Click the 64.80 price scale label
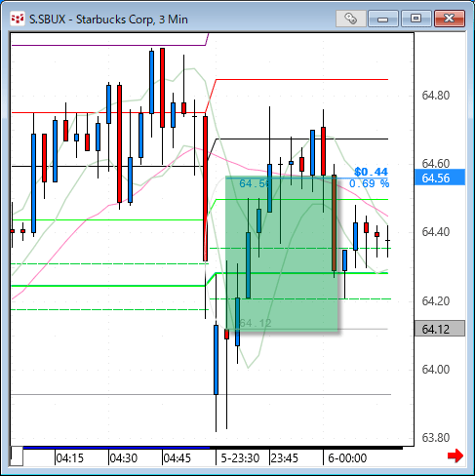Image resolution: width=475 pixels, height=476 pixels. (x=436, y=96)
